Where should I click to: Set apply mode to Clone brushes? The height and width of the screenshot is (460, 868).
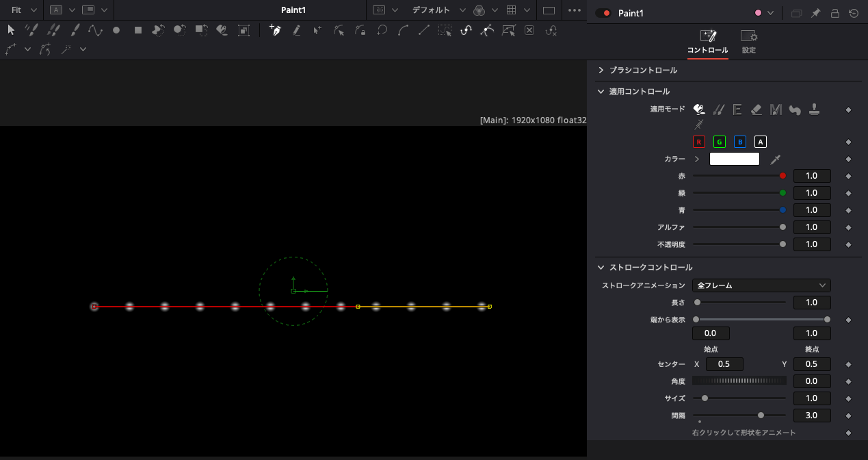click(718, 110)
